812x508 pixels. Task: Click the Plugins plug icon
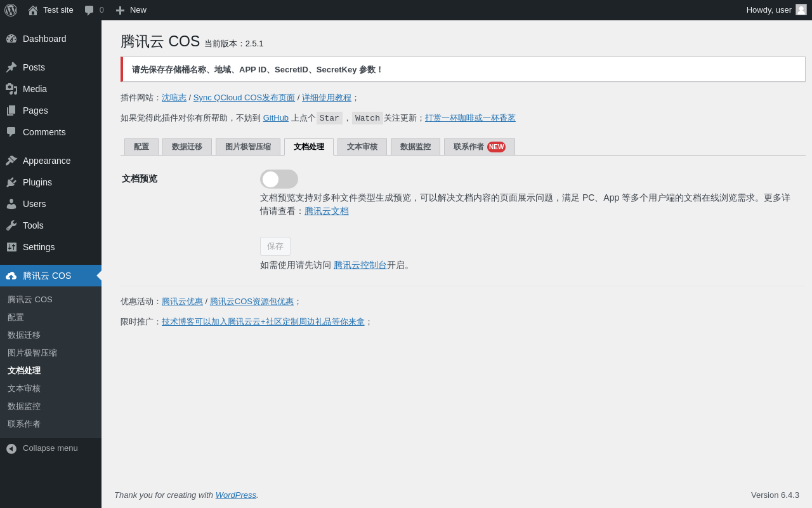(x=11, y=182)
